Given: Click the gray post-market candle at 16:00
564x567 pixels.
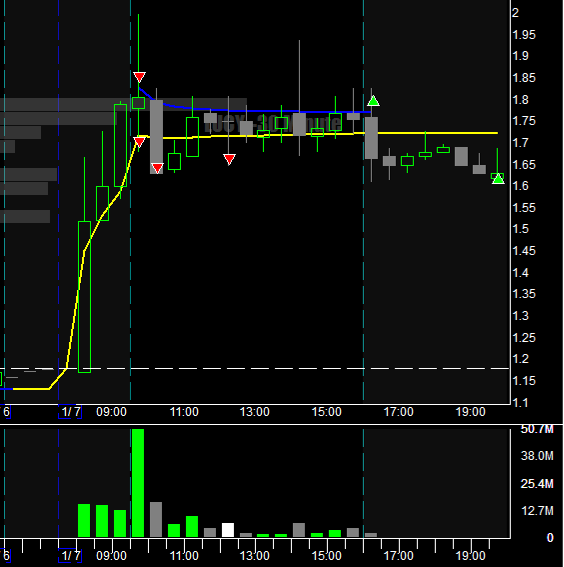Looking at the screenshot, I should click(x=371, y=138).
